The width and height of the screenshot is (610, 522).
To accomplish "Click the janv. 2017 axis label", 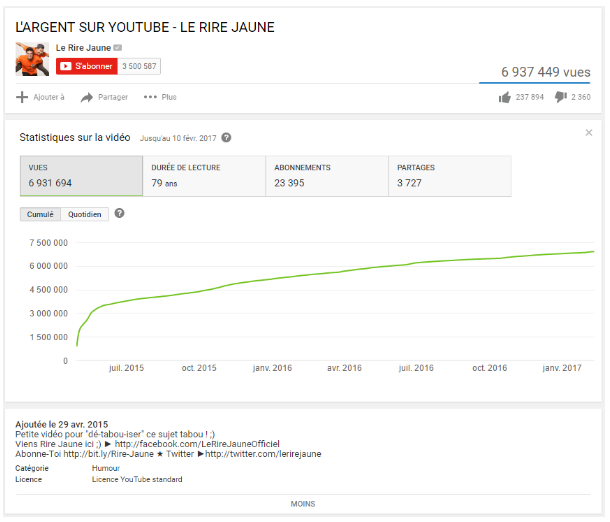I will [562, 368].
